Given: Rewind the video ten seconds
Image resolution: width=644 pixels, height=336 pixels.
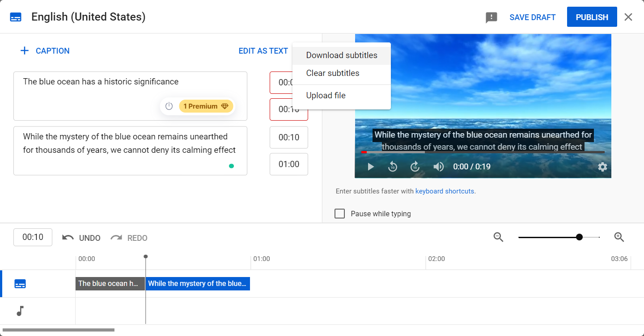Looking at the screenshot, I should click(393, 167).
